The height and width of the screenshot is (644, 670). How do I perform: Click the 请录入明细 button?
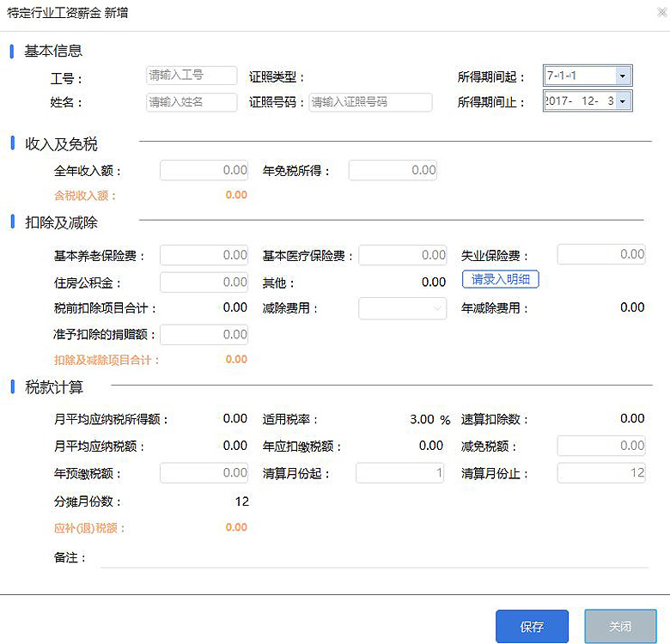[500, 280]
